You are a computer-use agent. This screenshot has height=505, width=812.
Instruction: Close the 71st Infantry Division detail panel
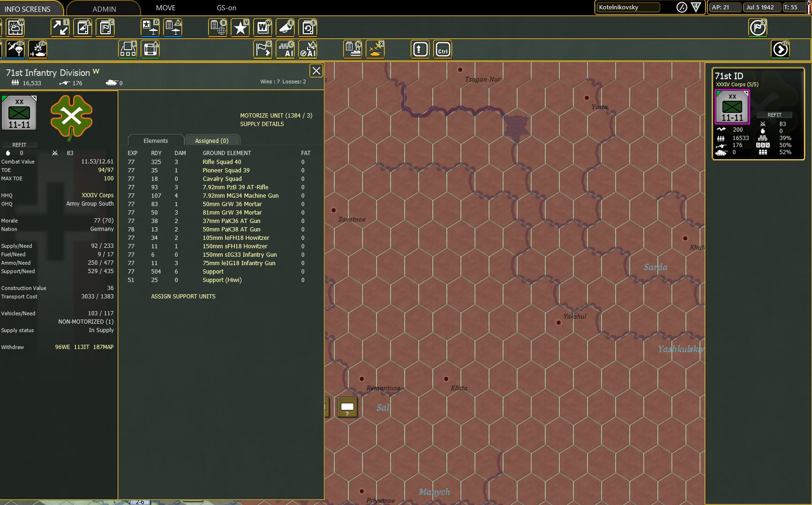point(316,71)
